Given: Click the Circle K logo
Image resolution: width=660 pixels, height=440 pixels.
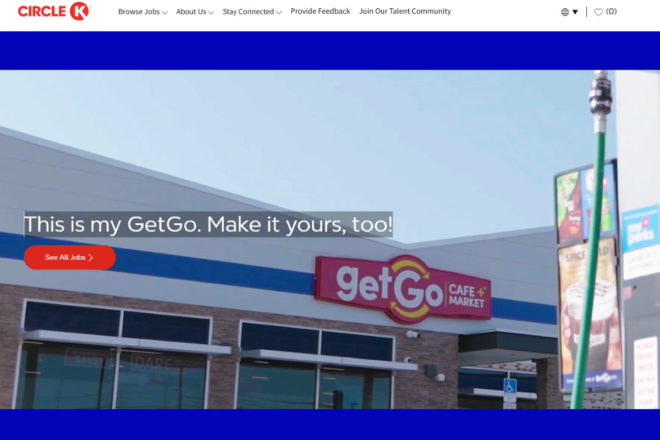Looking at the screenshot, I should click(x=53, y=11).
